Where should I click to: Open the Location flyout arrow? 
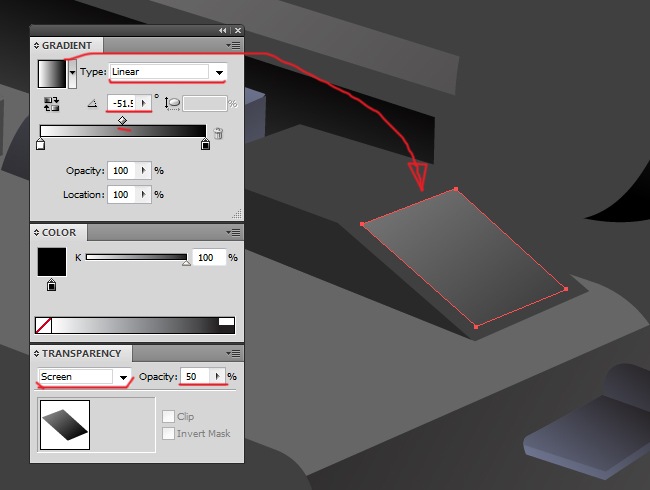(x=144, y=195)
